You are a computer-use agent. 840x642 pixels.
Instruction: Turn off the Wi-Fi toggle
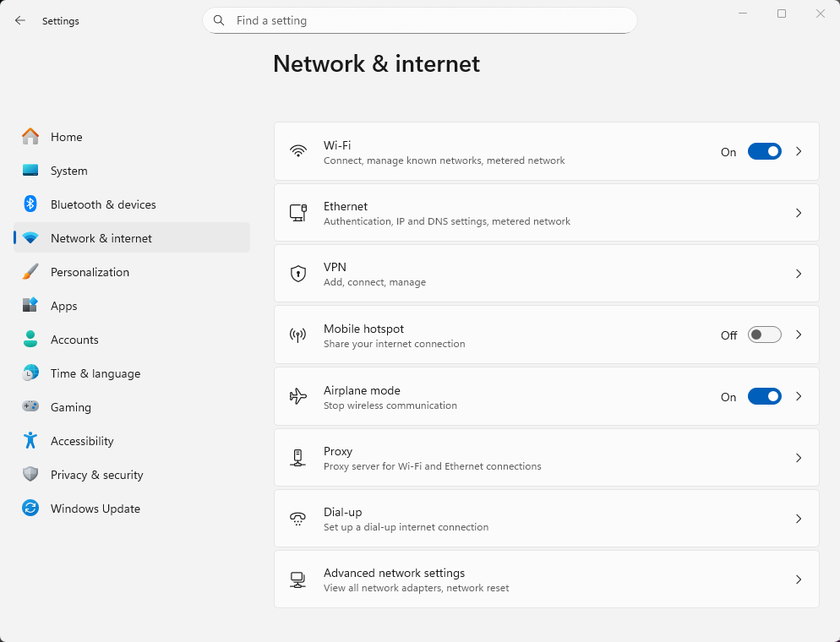pos(764,152)
